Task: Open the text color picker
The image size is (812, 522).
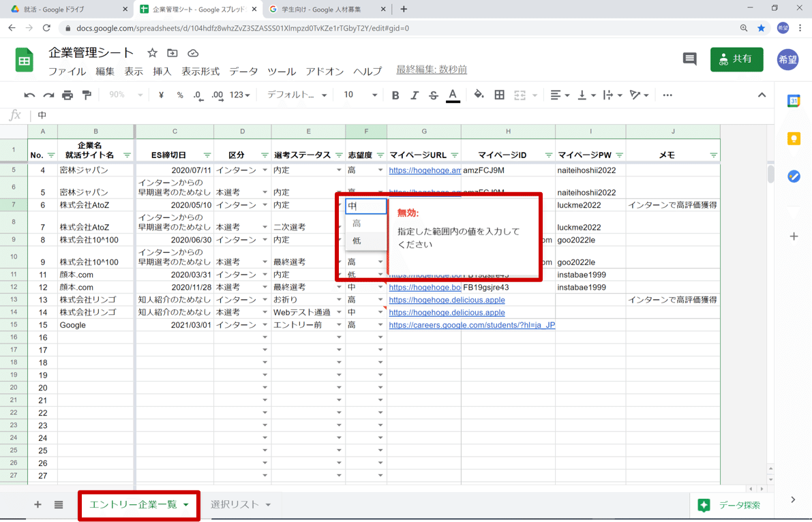Action: click(x=453, y=95)
